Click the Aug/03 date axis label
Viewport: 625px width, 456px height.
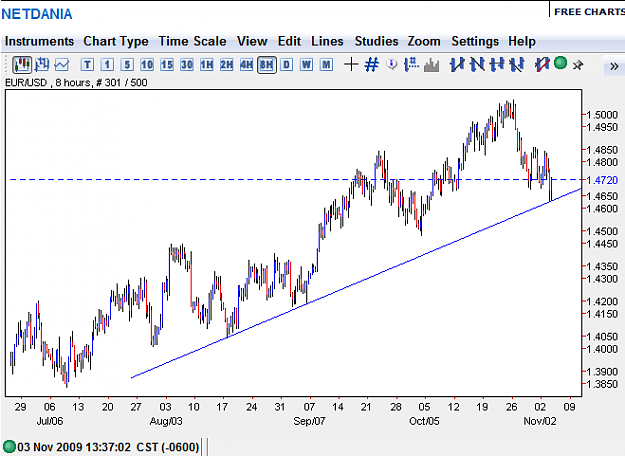[x=166, y=421]
